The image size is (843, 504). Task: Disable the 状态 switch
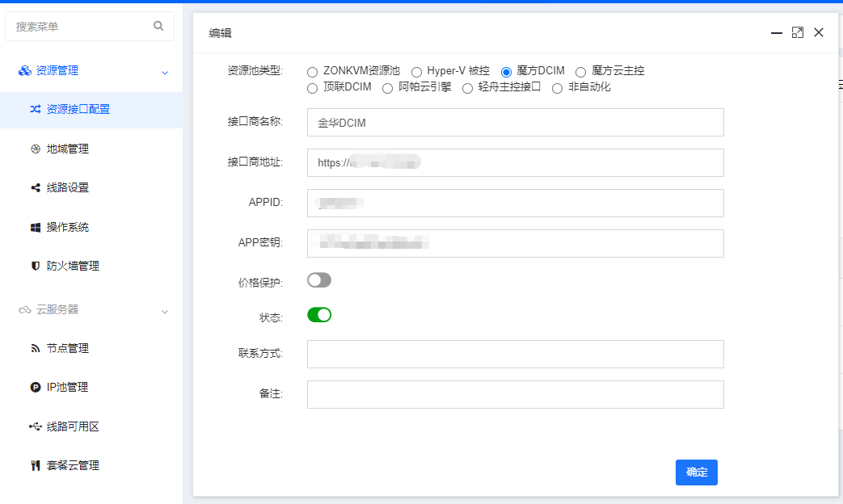[x=319, y=316]
